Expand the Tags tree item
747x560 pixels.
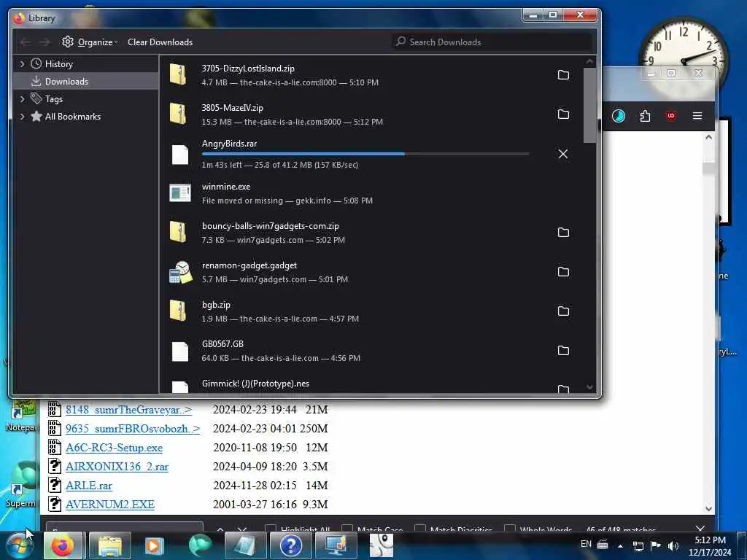coord(22,99)
